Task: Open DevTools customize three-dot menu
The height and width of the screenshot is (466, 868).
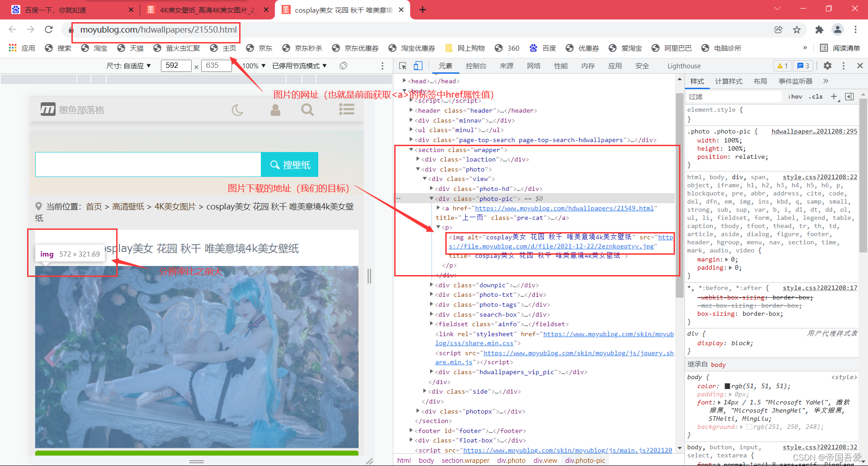Action: point(844,66)
